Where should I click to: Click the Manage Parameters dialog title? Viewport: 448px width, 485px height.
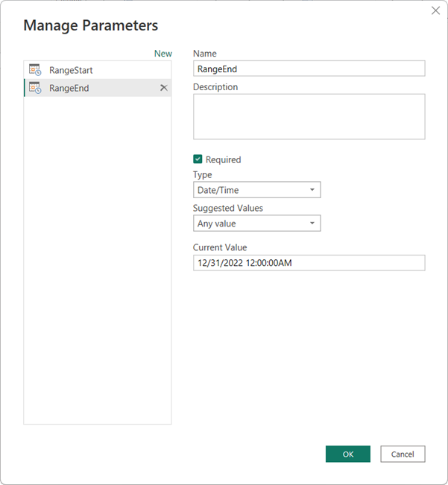click(91, 25)
